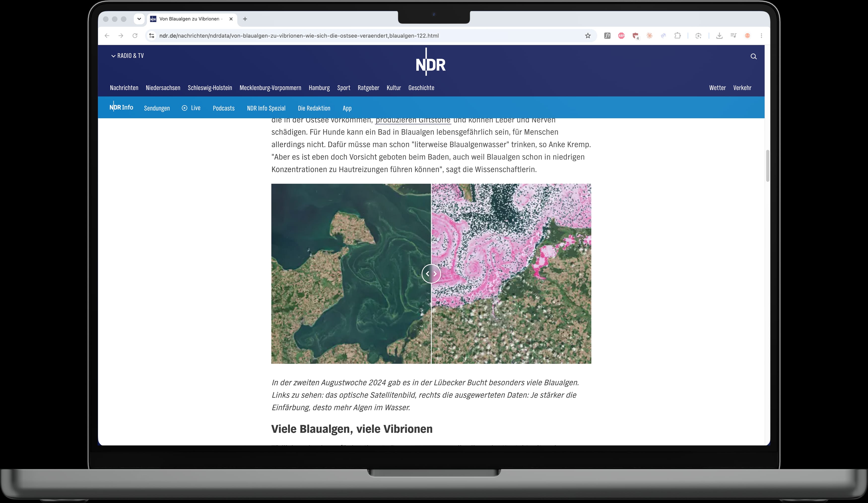Open the Adblock Plus ABP extension

pos(621,36)
